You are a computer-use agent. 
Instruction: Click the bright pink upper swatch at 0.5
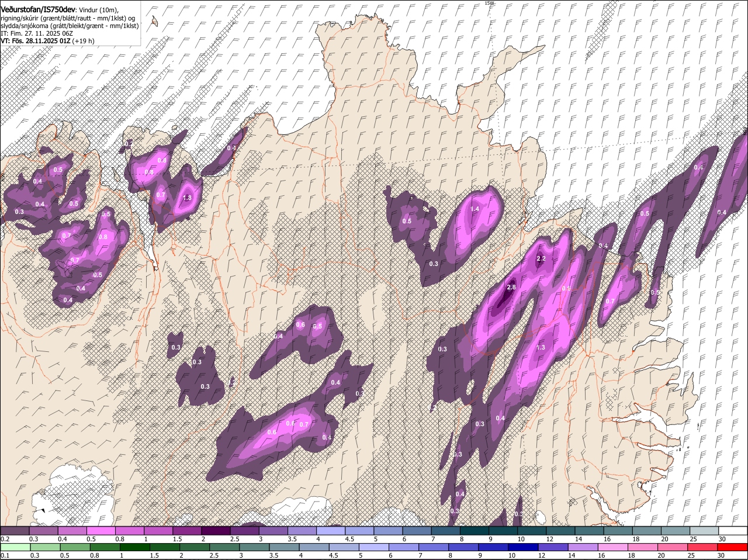click(x=101, y=531)
